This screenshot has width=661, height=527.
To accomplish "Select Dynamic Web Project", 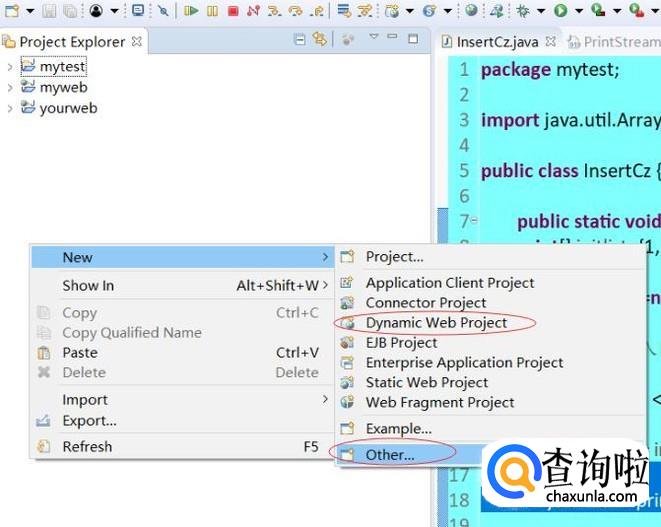I will 491,323.
